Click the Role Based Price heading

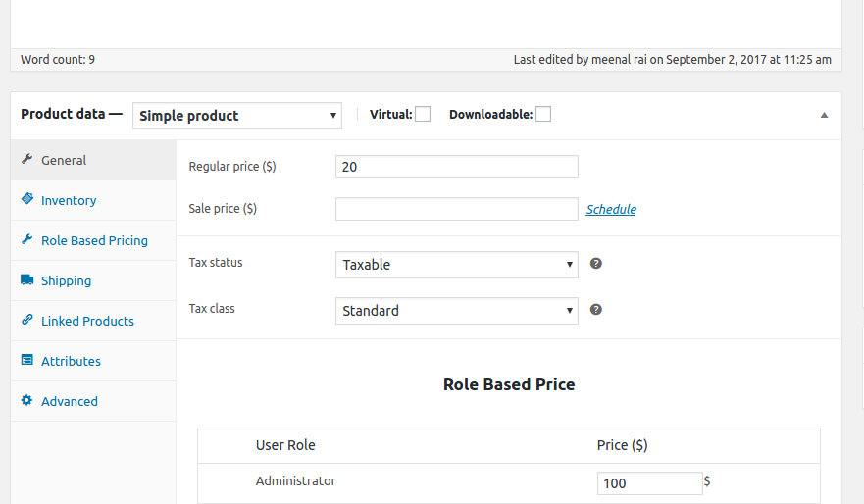509,384
